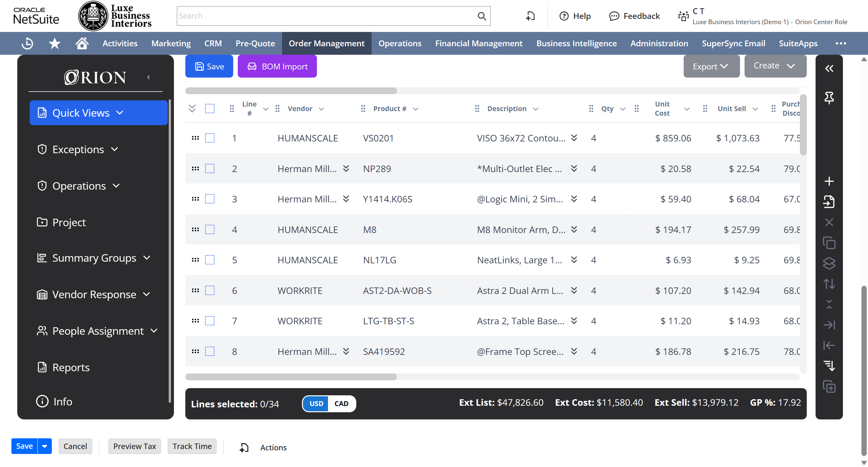Switch to the Operations tab

click(400, 43)
